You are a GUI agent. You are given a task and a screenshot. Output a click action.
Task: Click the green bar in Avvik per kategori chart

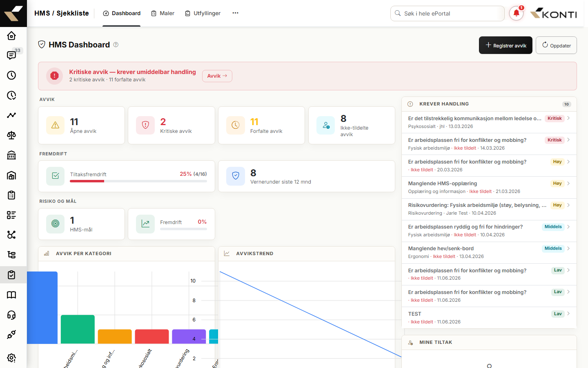[78, 329]
